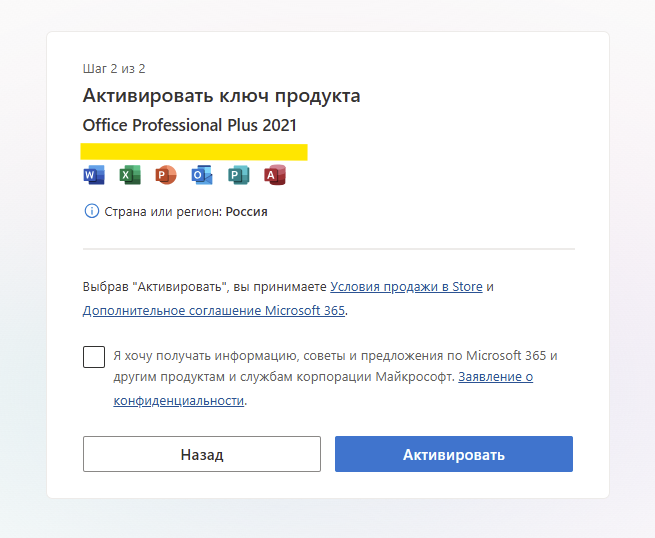Select the Office Professional Plus 2021 title
The width and height of the screenshot is (655, 538).
click(x=190, y=125)
